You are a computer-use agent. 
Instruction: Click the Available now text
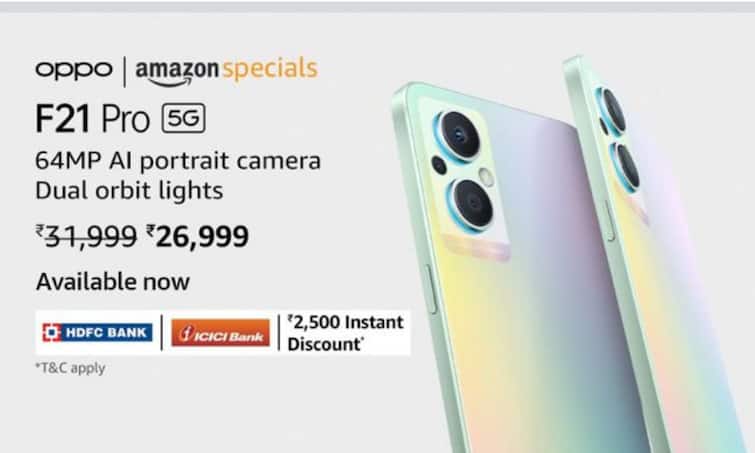[x=113, y=282]
